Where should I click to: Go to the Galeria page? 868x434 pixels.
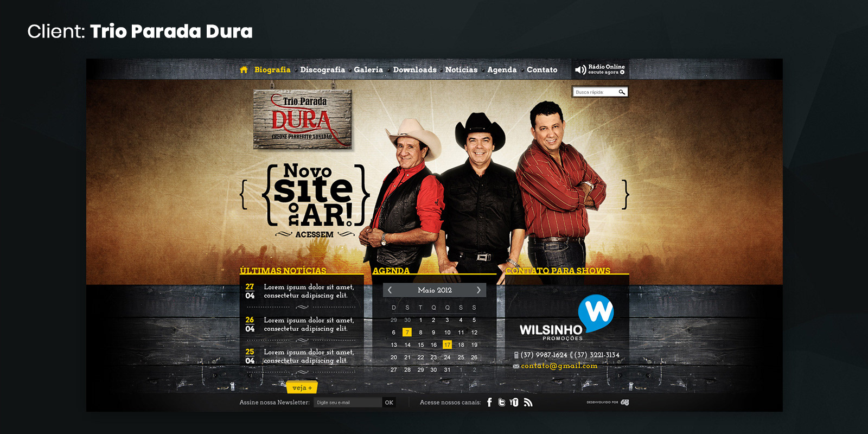click(x=368, y=69)
